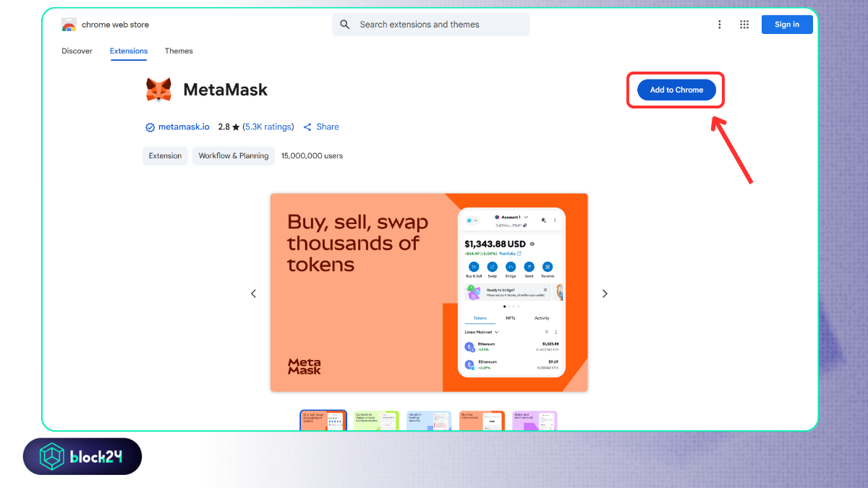Screen dimensions: 868x488
Task: Open the Workflow & Planning category chip
Action: [234, 155]
